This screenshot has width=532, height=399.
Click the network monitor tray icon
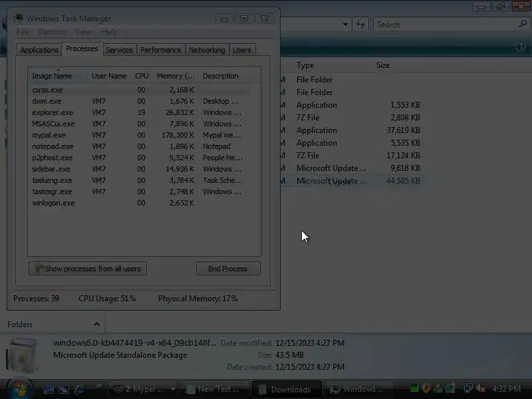[x=468, y=388]
